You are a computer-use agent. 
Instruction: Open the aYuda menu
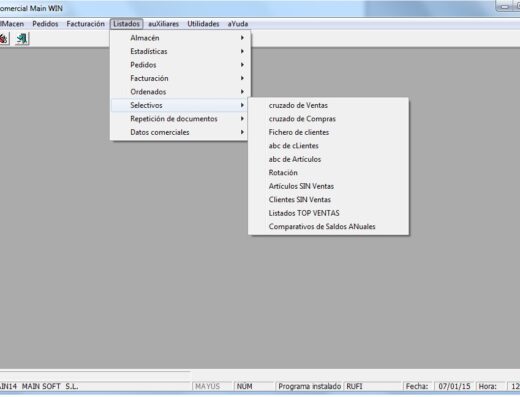[238, 24]
